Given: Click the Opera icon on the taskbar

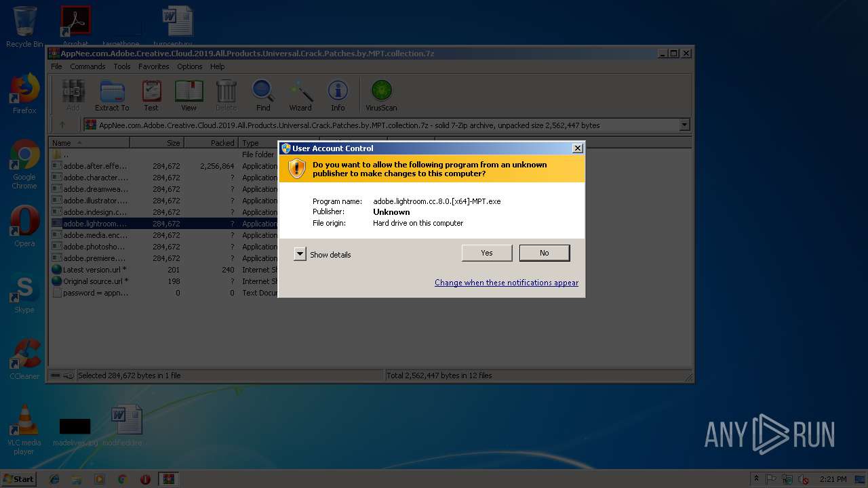Looking at the screenshot, I should 145,479.
